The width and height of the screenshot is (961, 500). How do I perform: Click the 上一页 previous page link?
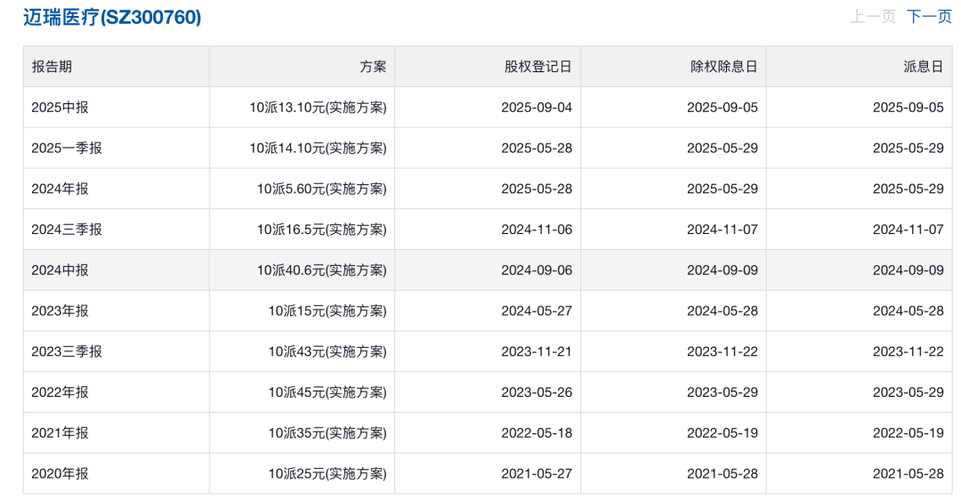(x=873, y=17)
